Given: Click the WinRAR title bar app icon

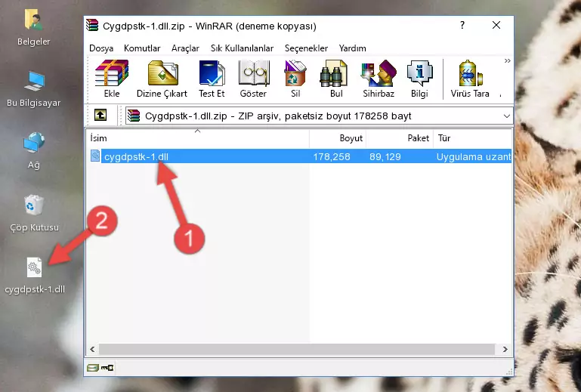Looking at the screenshot, I should pos(92,26).
